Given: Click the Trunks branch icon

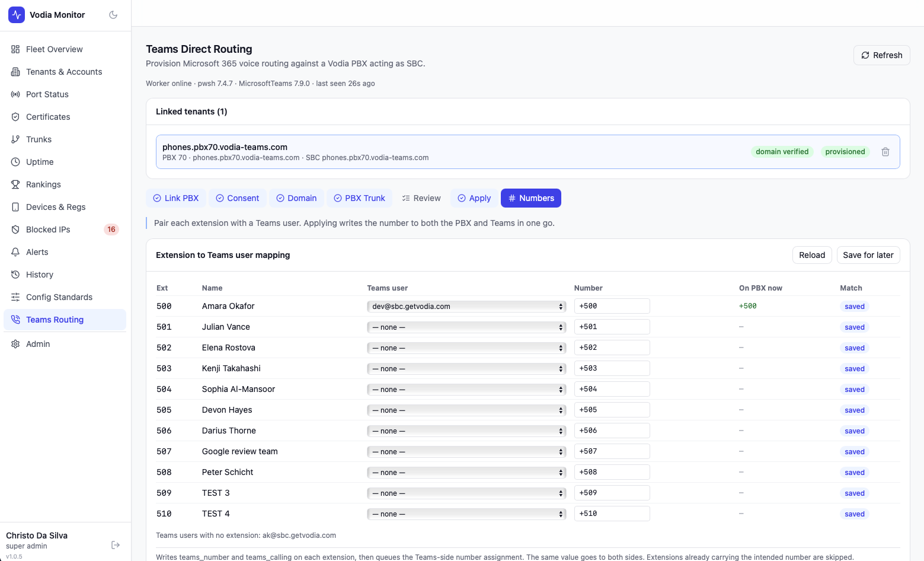Looking at the screenshot, I should tap(15, 139).
